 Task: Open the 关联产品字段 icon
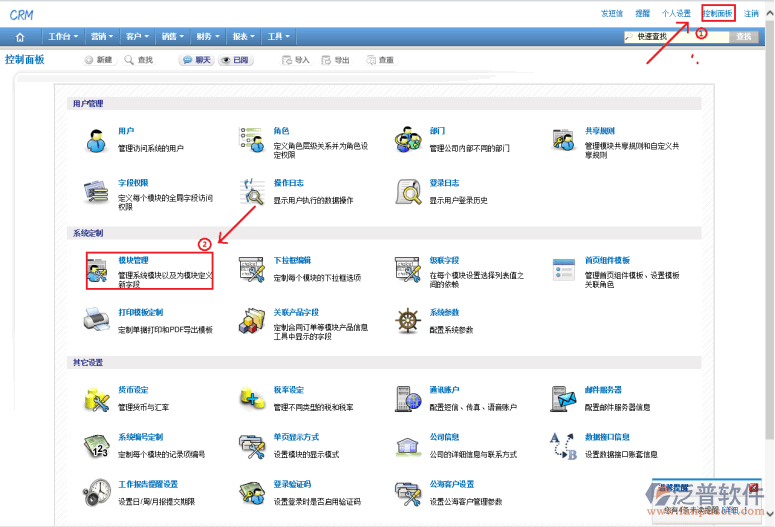pos(252,321)
